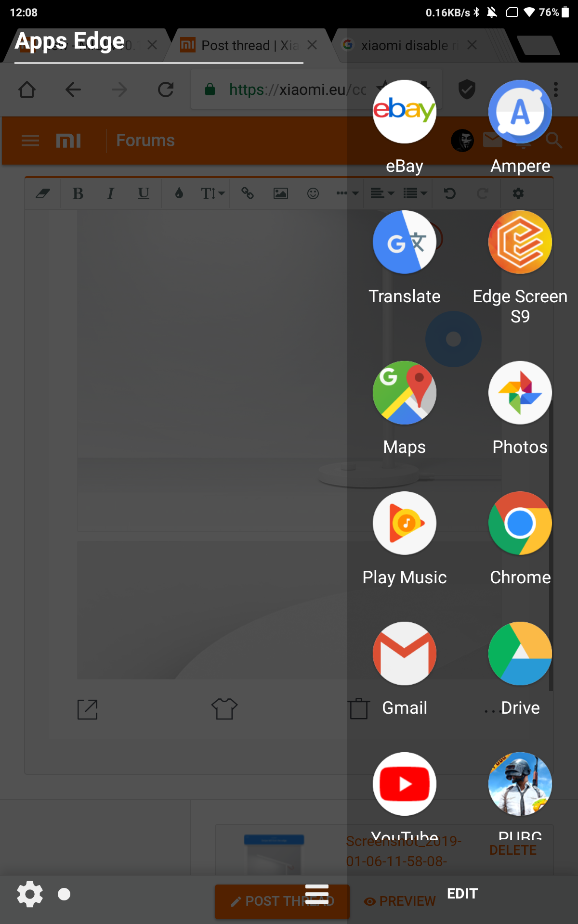Viewport: 578px width, 924px height.
Task: Open Chrome from the edge panel
Action: tap(520, 523)
